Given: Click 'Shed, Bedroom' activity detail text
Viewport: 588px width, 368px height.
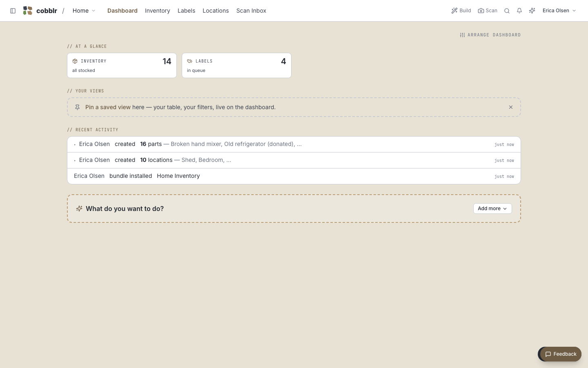Looking at the screenshot, I should 203,160.
